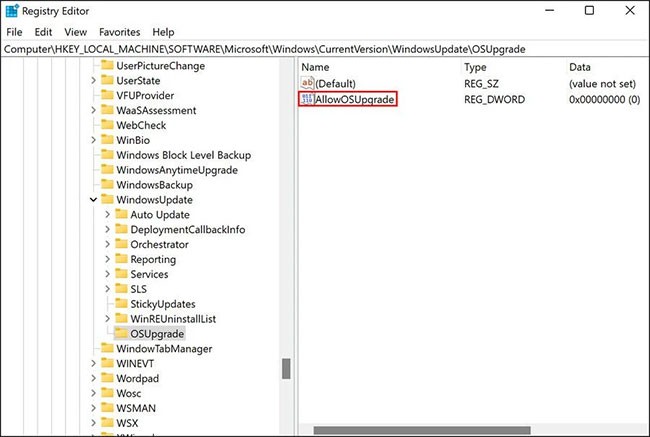Open the Edit menu

click(x=43, y=32)
